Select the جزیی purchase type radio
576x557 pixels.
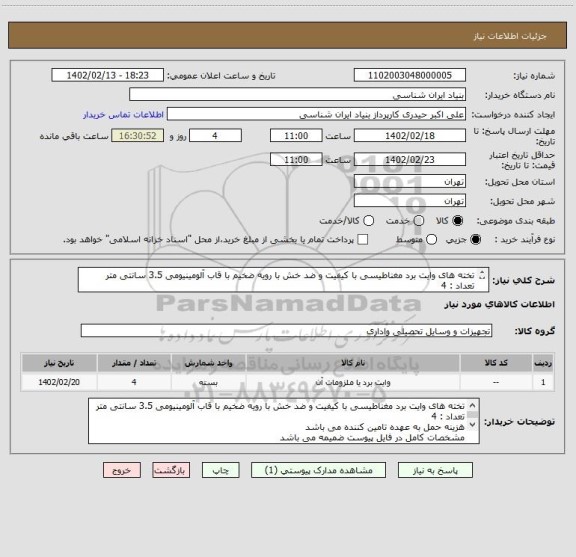tap(476, 240)
